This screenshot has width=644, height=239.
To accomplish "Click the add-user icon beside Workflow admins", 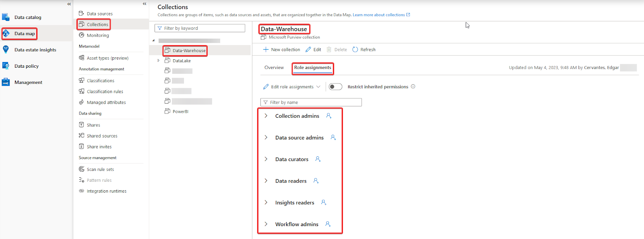I will [328, 224].
